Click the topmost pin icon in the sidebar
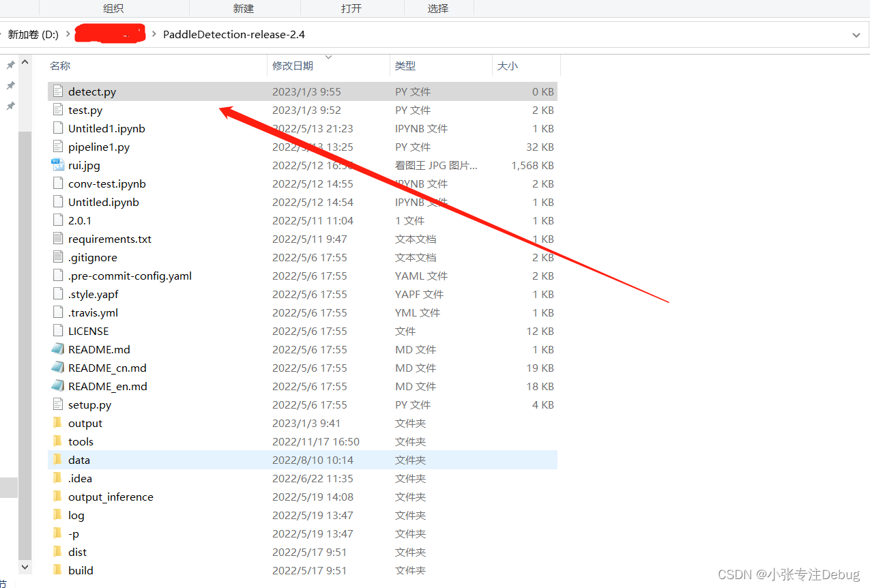This screenshot has height=588, width=870. [x=10, y=65]
